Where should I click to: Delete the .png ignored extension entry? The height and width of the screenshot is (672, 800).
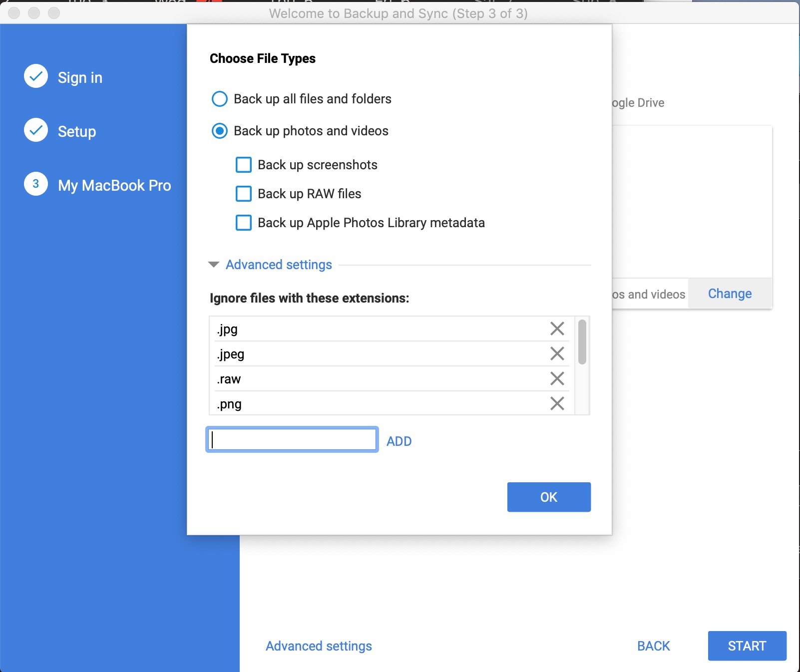pyautogui.click(x=557, y=403)
